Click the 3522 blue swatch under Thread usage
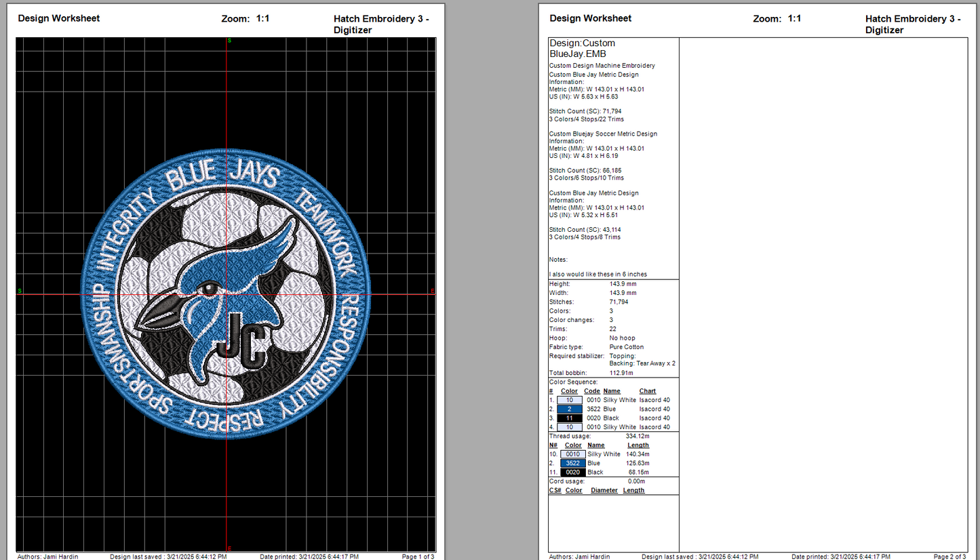980x560 pixels. (573, 463)
